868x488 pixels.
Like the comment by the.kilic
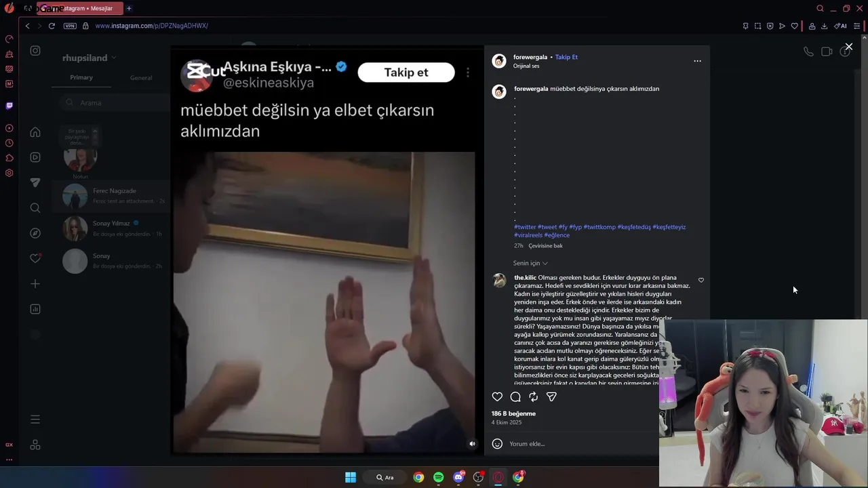pos(701,280)
